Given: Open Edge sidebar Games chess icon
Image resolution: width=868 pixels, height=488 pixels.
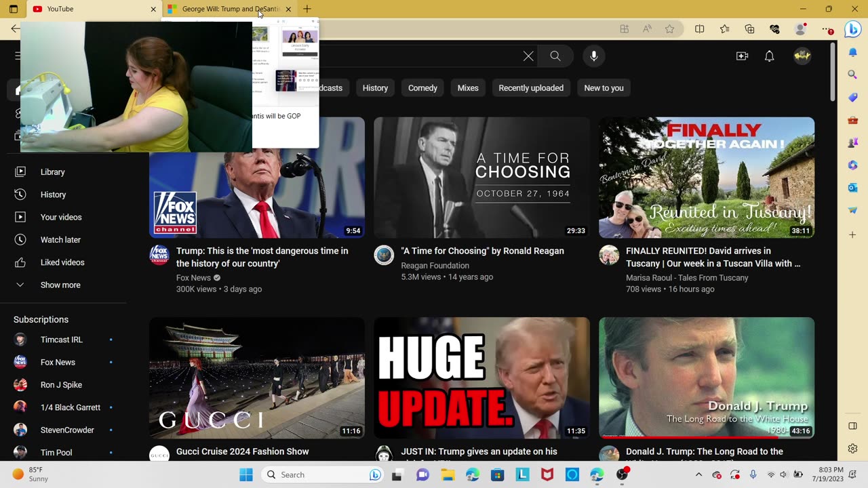Looking at the screenshot, I should click(x=852, y=142).
